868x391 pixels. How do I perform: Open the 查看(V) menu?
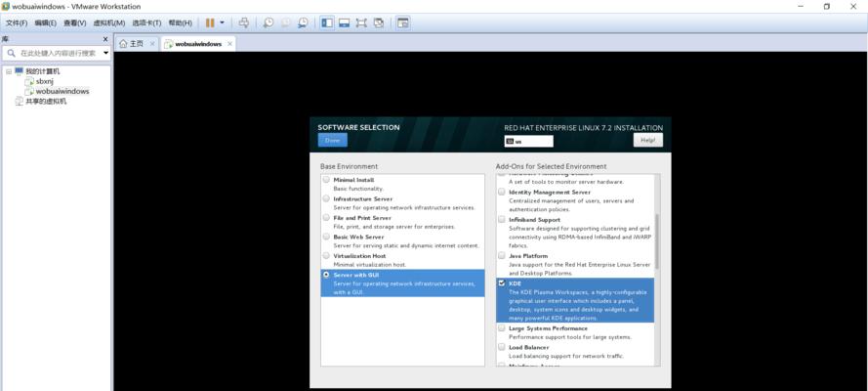point(75,22)
